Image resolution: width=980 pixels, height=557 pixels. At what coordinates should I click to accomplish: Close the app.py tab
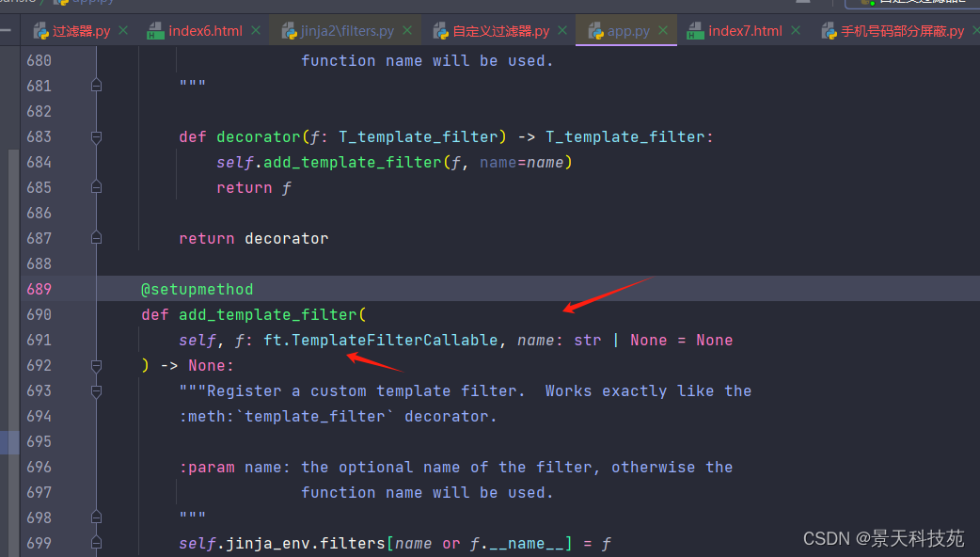663,31
